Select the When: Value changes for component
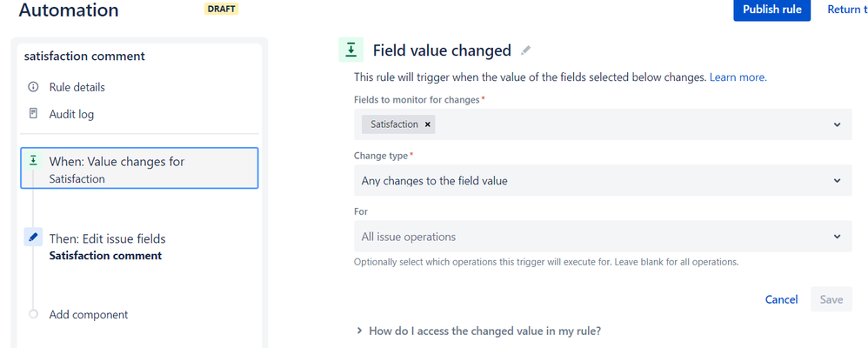Screen dimensions: 868x348 (139, 168)
